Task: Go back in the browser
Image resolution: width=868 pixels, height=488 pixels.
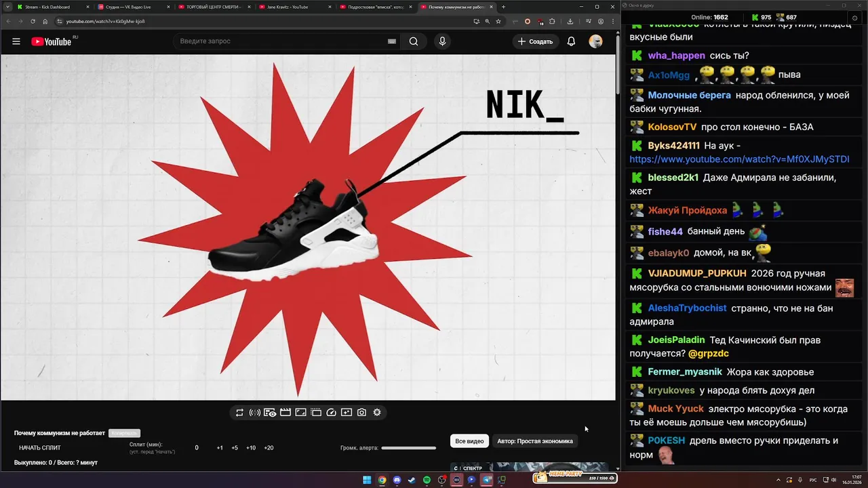Action: pos(7,21)
